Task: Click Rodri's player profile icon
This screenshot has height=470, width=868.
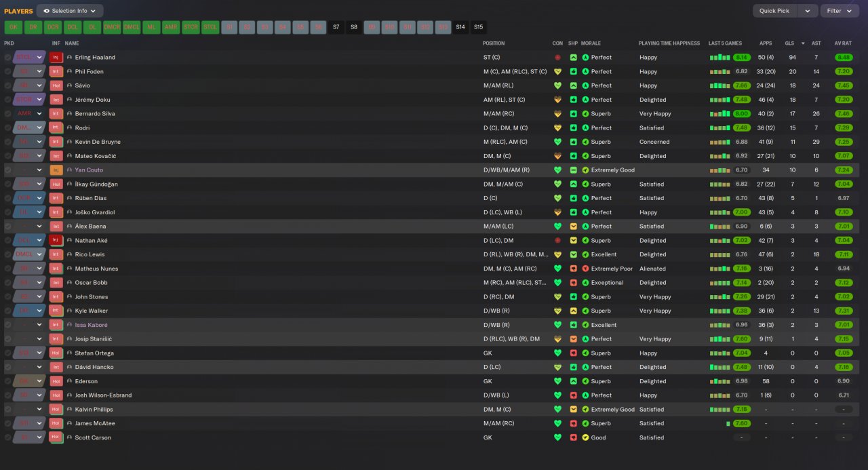Action: (69, 128)
